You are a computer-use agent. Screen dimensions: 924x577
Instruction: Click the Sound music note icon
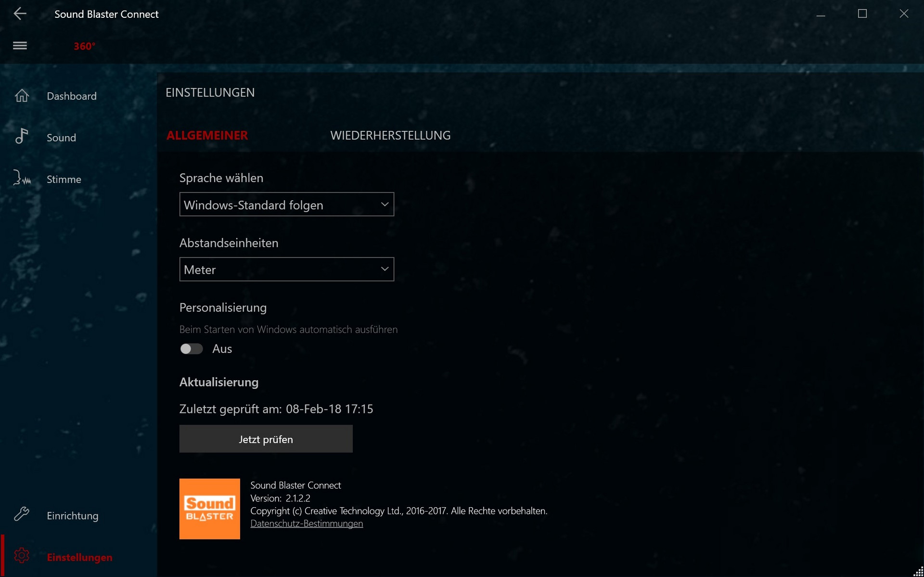tap(22, 137)
